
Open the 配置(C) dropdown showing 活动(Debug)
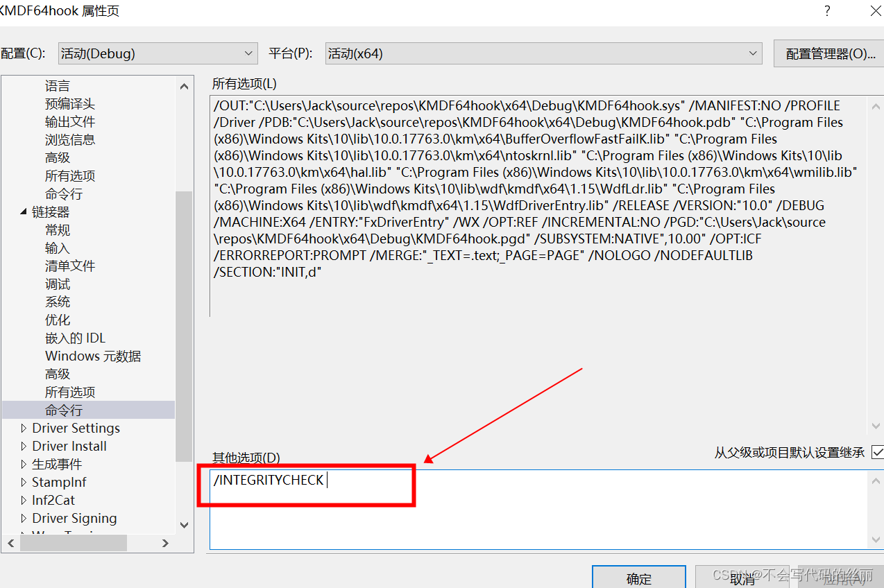(158, 53)
